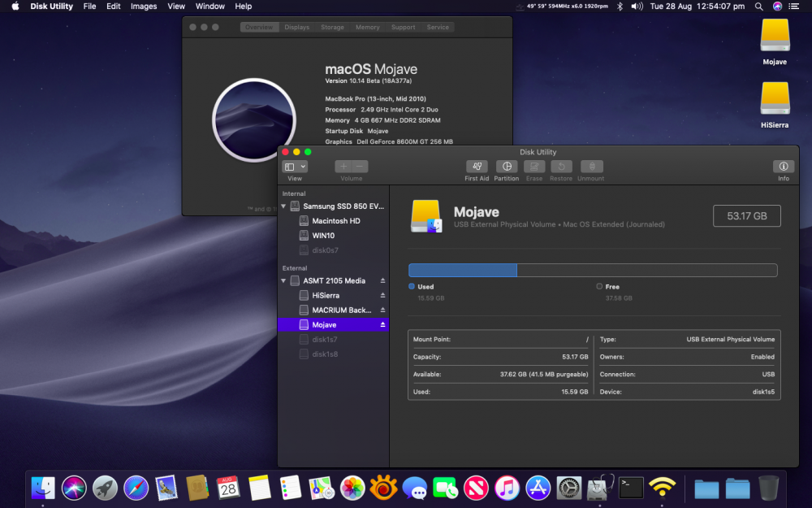Switch to Displays tab in About window
Image resolution: width=812 pixels, height=508 pixels.
pos(296,27)
